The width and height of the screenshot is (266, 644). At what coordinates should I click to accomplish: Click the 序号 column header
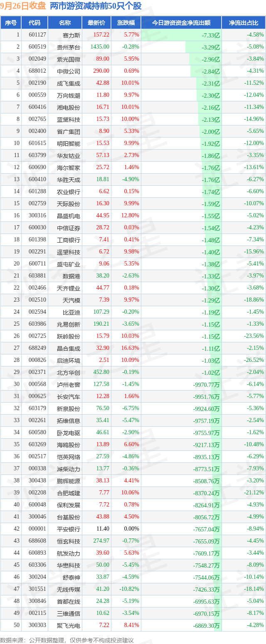(x=11, y=23)
